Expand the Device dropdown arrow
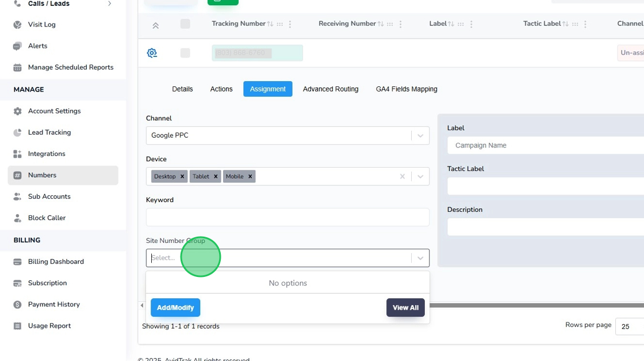Viewport: 644px width, 361px height. click(420, 176)
